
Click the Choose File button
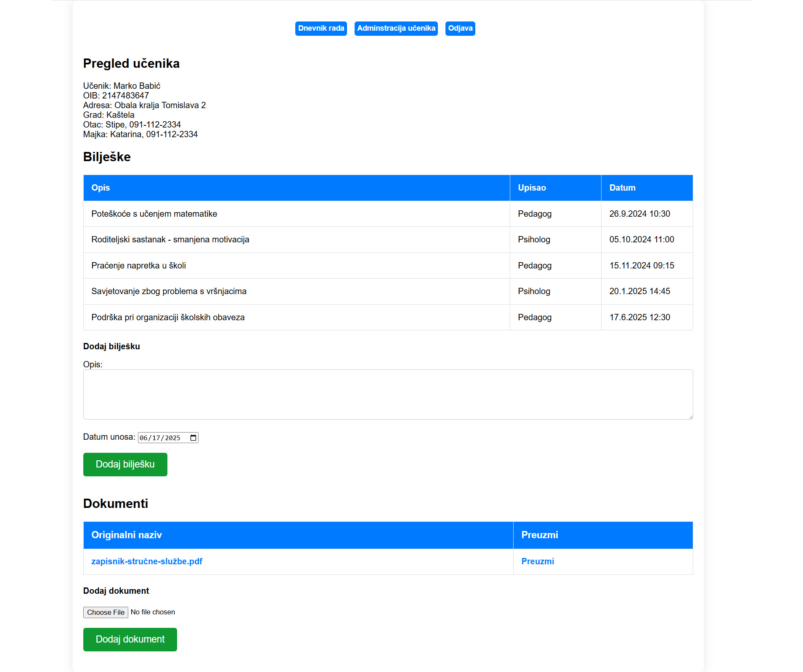(106, 612)
